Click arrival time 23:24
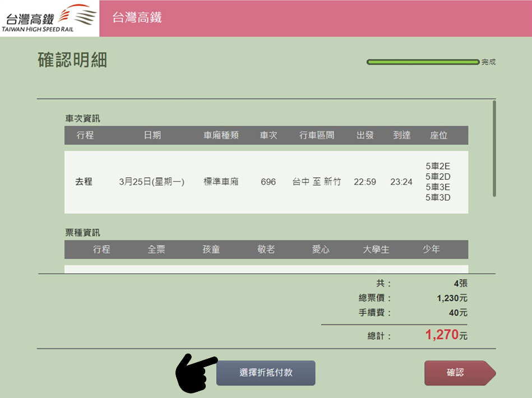 pyautogui.click(x=401, y=182)
